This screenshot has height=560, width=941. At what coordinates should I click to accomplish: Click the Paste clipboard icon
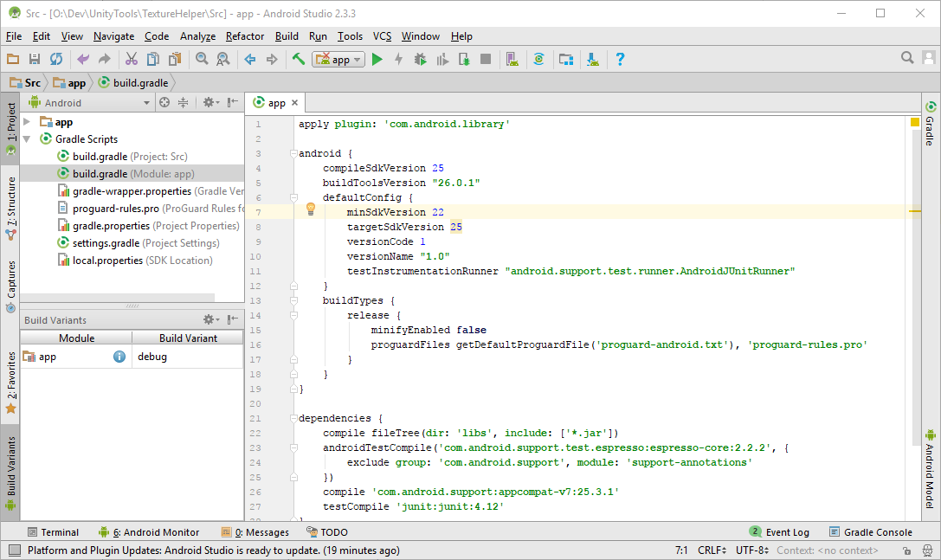[175, 59]
